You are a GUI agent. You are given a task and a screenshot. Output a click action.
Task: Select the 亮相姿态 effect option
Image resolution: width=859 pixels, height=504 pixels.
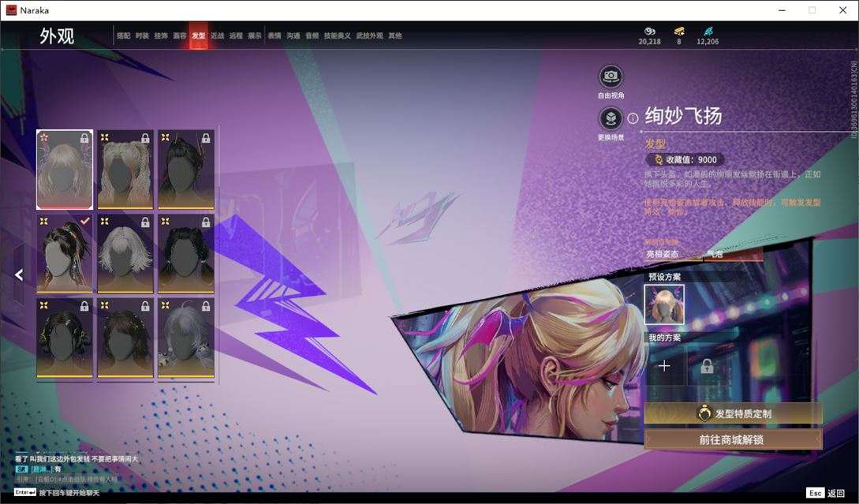(x=672, y=254)
